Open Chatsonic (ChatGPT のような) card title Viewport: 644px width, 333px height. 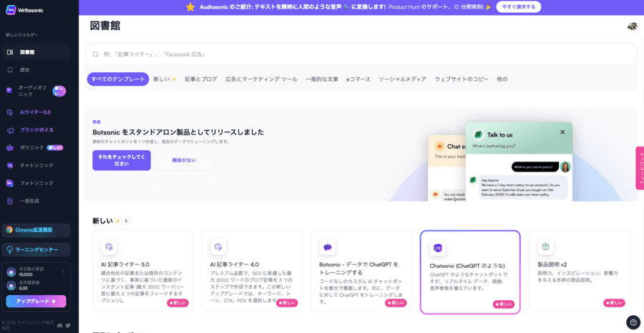click(x=467, y=266)
